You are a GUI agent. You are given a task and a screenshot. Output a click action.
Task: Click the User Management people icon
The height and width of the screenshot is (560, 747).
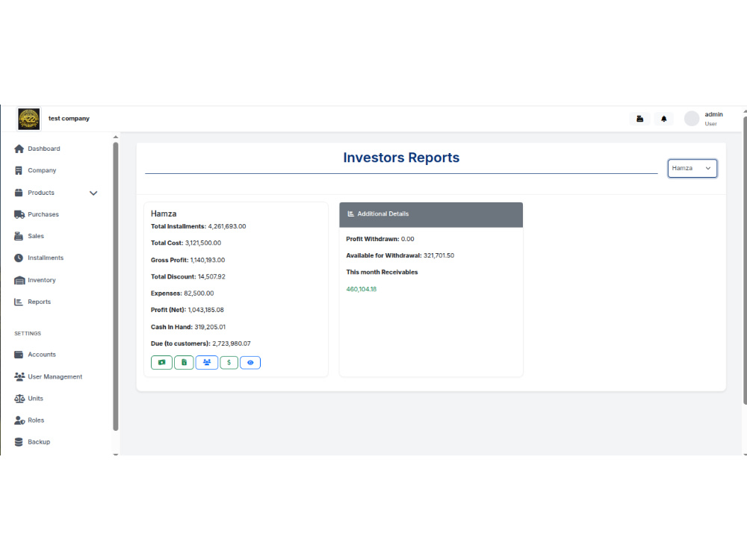pyautogui.click(x=19, y=376)
